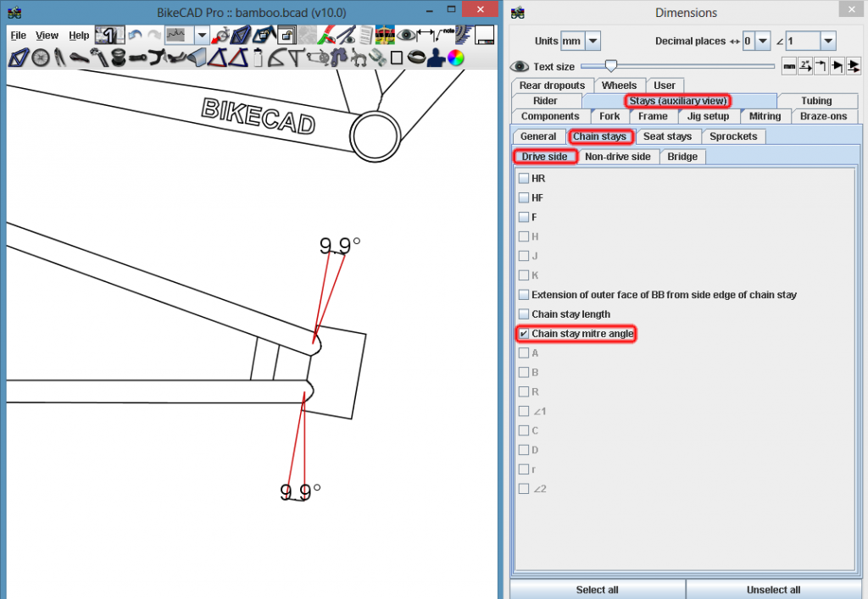Click the saddle icon in the toolbar

[80, 58]
